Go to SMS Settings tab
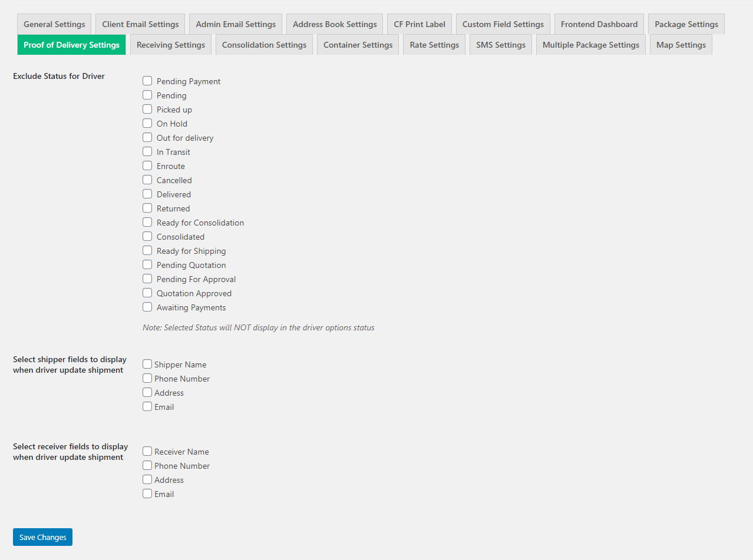Viewport: 753px width, 560px height. click(501, 45)
